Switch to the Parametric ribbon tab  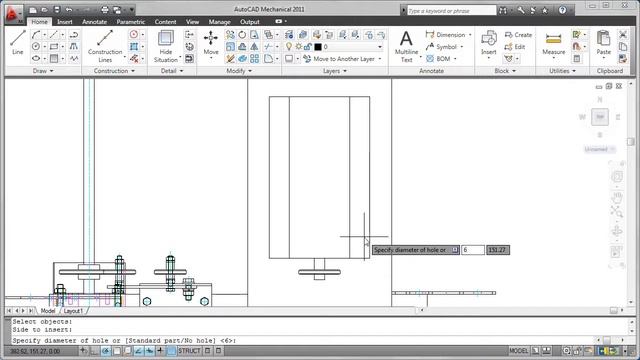131,22
